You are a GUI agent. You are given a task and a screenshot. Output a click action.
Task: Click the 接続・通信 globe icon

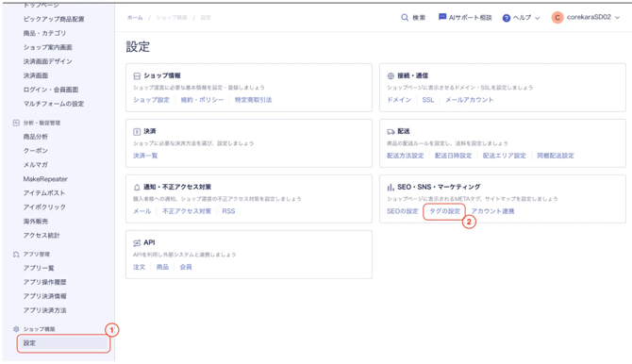391,75
